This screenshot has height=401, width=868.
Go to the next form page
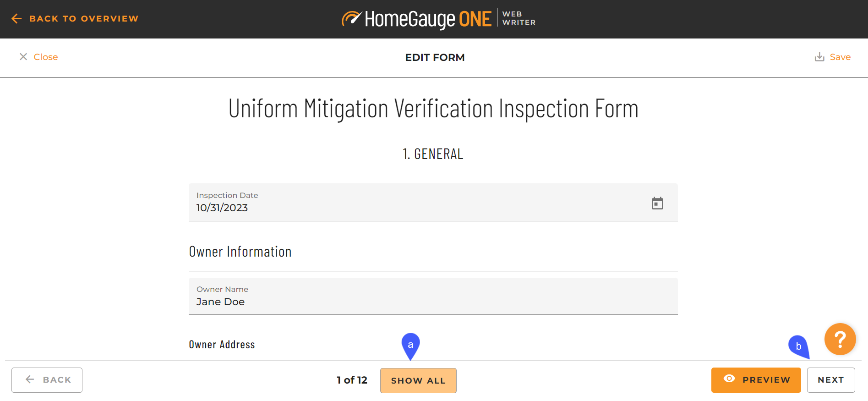[831, 380]
